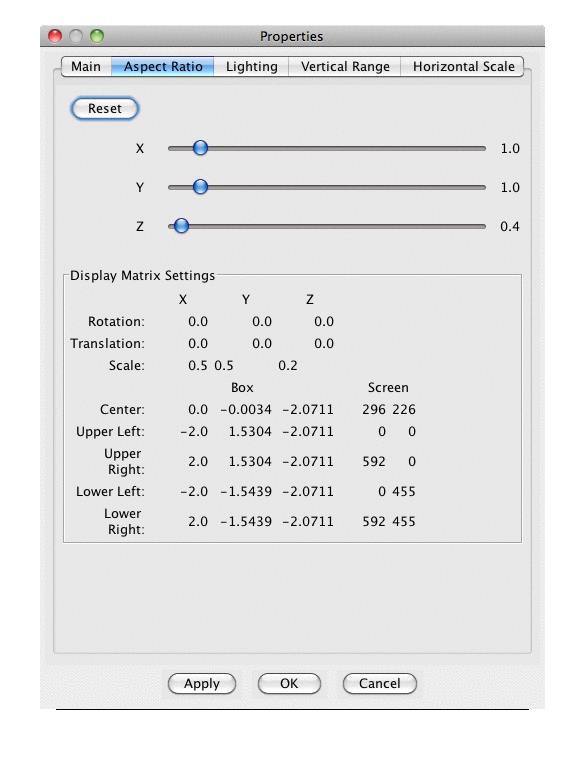Dismiss dialog with the Cancel button
585x764 pixels.
[379, 684]
